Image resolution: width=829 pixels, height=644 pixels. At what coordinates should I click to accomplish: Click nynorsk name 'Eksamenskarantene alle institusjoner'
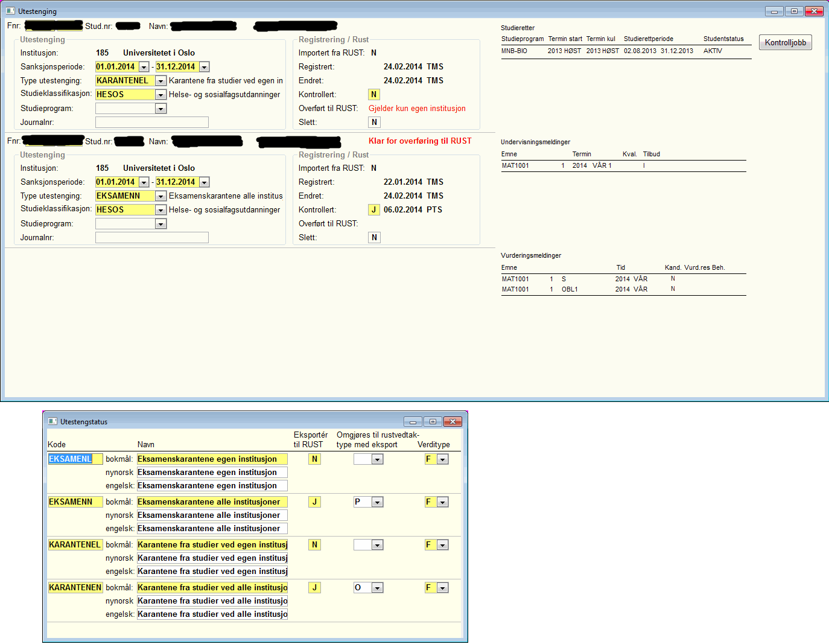click(212, 515)
